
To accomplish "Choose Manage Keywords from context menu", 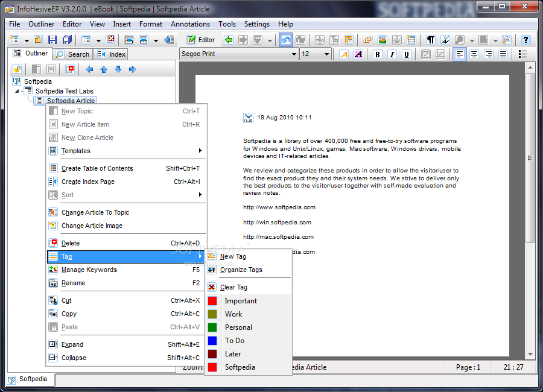I will 127,270.
